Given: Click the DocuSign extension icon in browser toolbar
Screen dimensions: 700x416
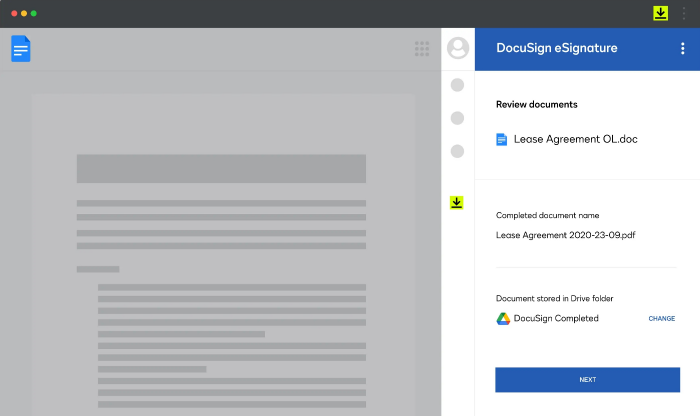Looking at the screenshot, I should point(660,13).
